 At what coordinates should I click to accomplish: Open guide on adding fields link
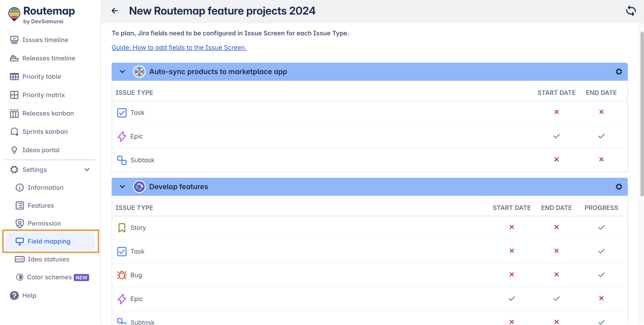179,47
